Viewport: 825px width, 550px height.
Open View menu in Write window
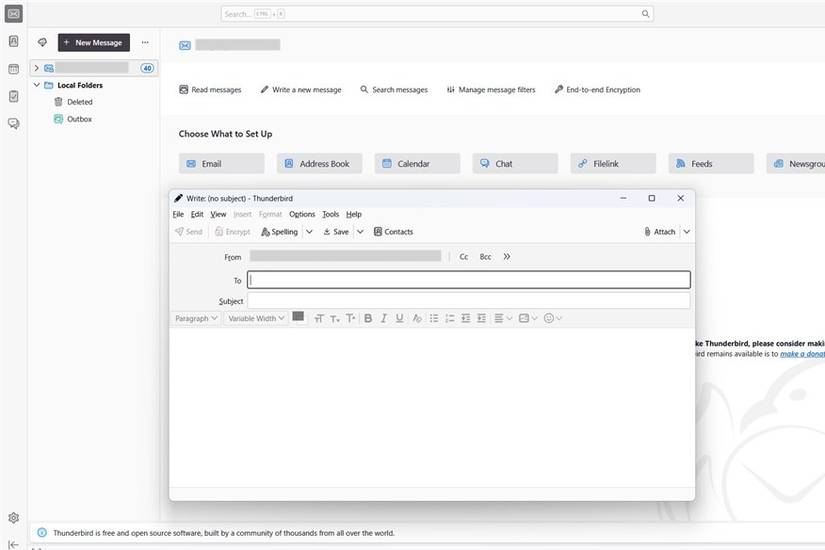pos(218,214)
